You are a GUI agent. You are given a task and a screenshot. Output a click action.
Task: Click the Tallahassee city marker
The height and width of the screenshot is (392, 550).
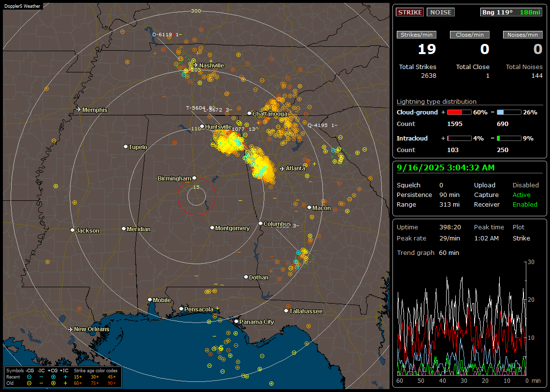pos(286,311)
